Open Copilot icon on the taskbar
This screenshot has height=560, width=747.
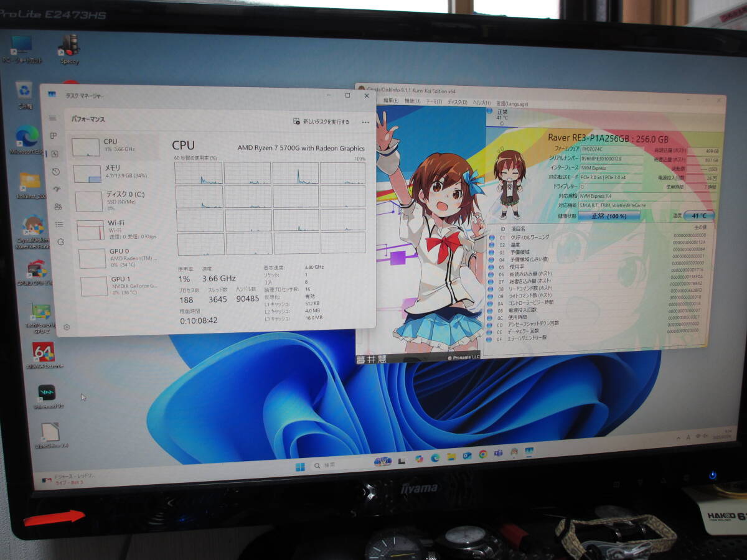[419, 459]
